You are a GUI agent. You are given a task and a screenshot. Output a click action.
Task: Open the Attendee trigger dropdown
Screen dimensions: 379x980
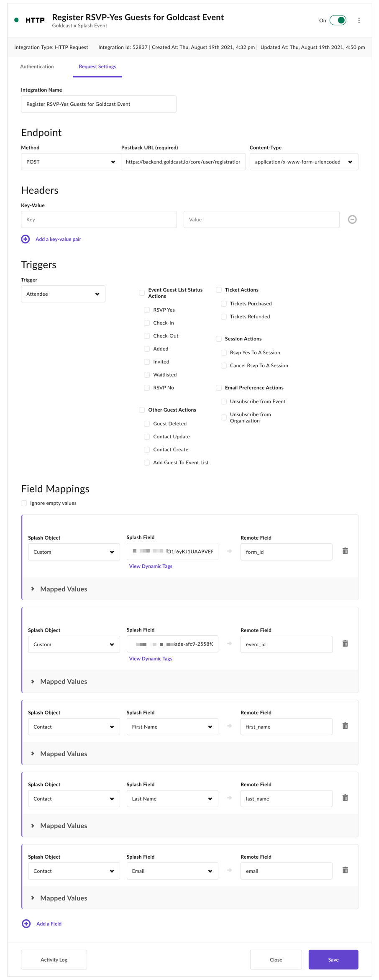[63, 294]
